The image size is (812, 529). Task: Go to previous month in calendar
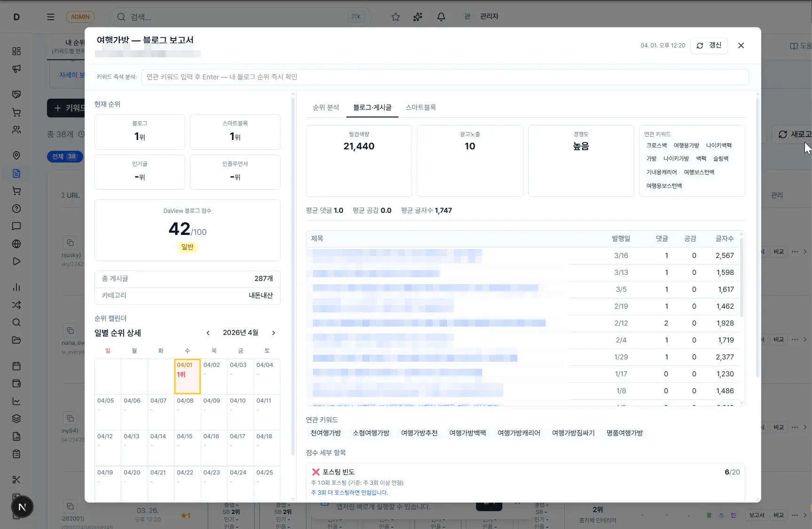click(208, 333)
